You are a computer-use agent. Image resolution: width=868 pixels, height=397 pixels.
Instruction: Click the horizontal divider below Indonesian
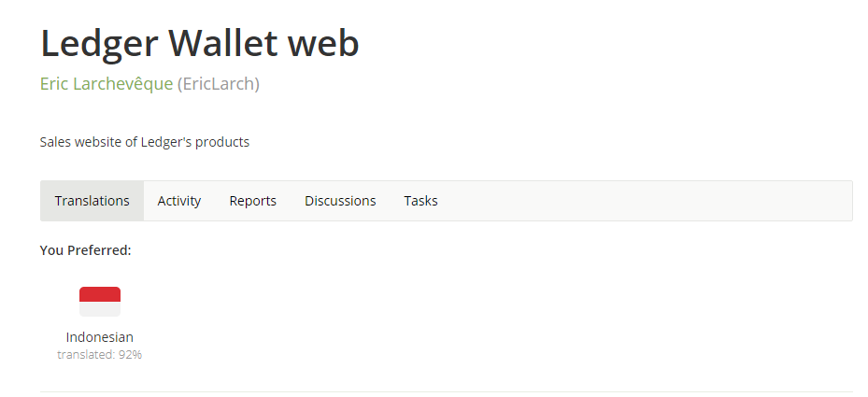[x=447, y=391]
